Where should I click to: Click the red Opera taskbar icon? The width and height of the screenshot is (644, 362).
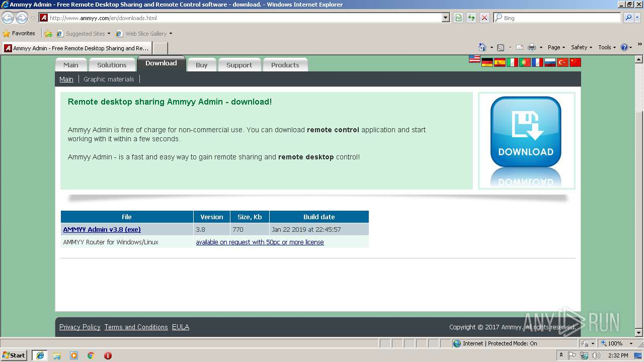108,355
